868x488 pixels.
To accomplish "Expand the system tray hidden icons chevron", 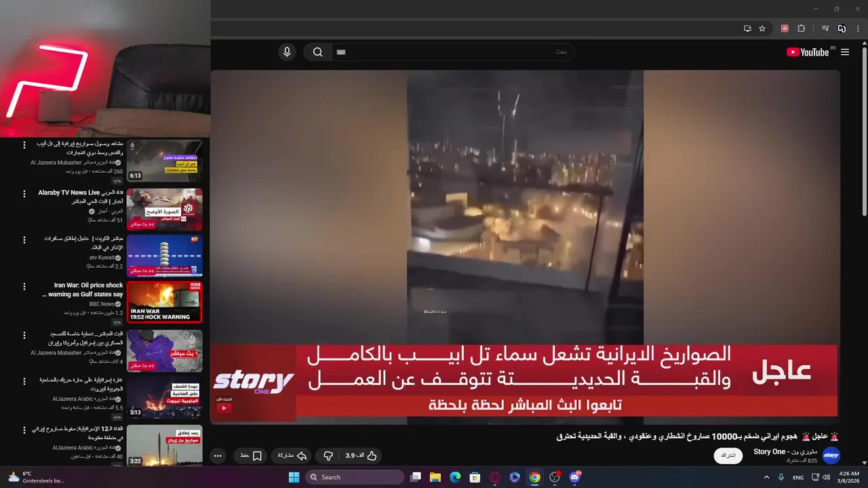I will point(767,477).
